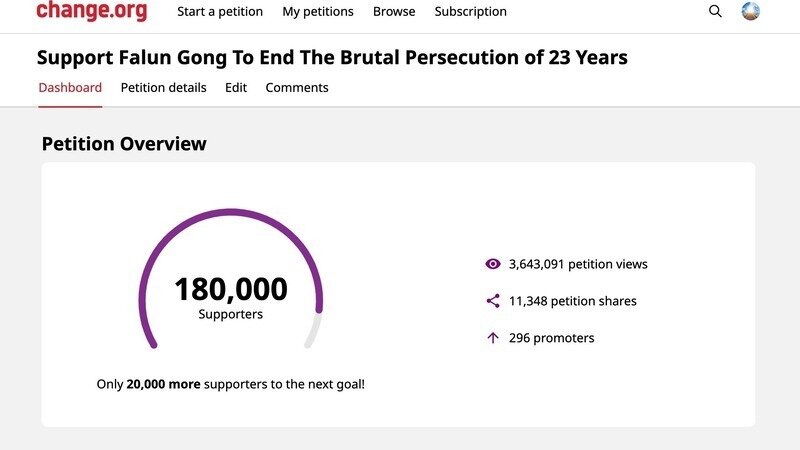800x450 pixels.
Task: Click the promoters arrow icon
Action: (x=492, y=338)
